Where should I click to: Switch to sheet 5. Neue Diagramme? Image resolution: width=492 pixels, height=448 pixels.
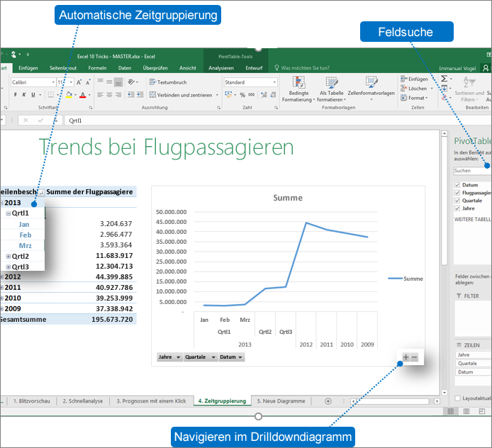(281, 401)
